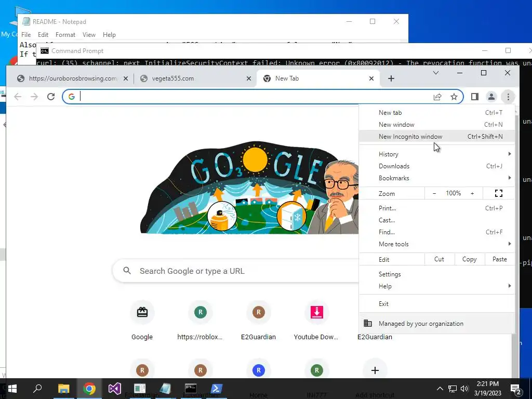532x399 pixels.
Task: Click the Chrome icon in the taskbar
Action: [x=89, y=389]
